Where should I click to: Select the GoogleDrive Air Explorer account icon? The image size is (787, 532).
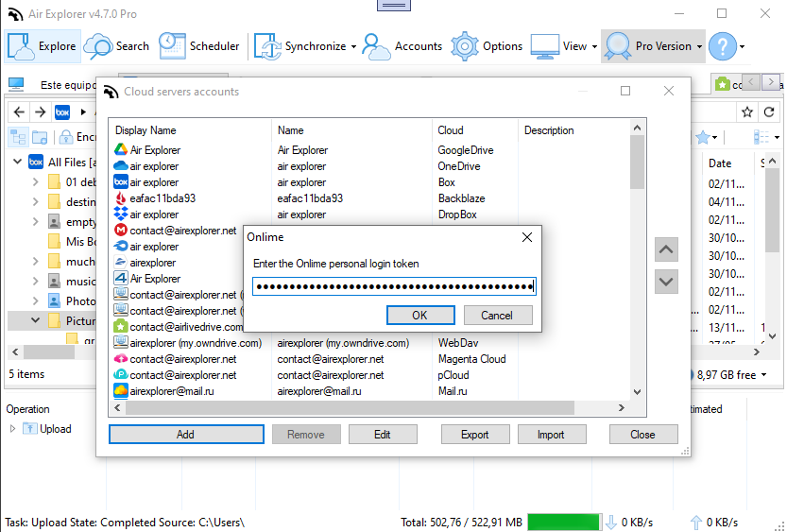click(121, 149)
